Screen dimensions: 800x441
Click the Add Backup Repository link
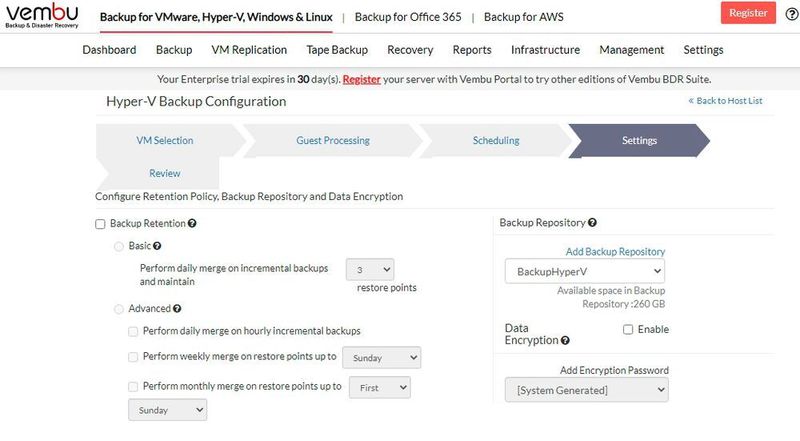coord(615,252)
